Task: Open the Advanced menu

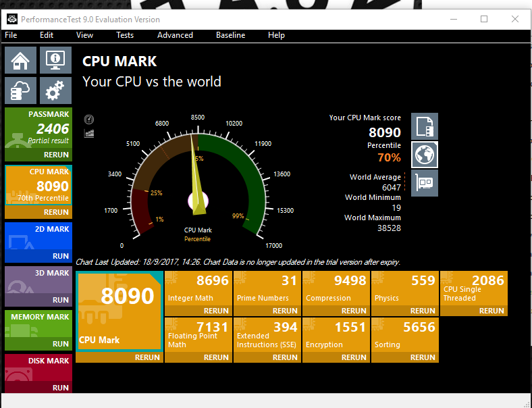Action: coord(175,35)
